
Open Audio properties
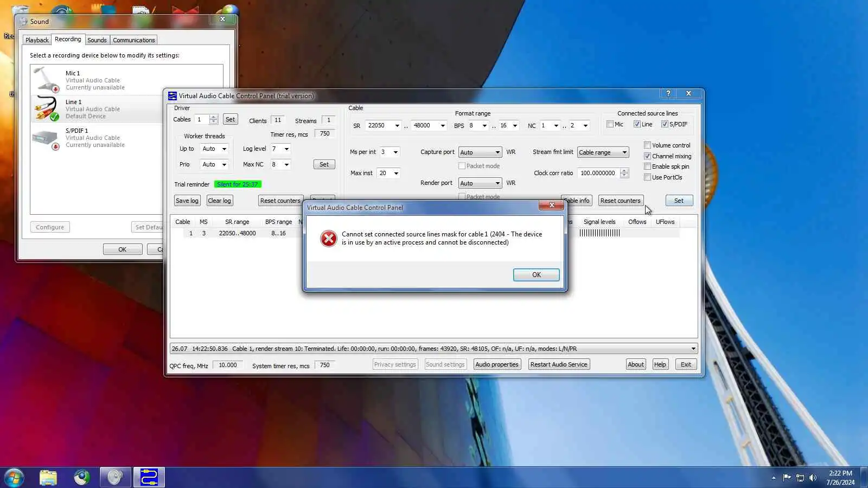[x=497, y=364]
